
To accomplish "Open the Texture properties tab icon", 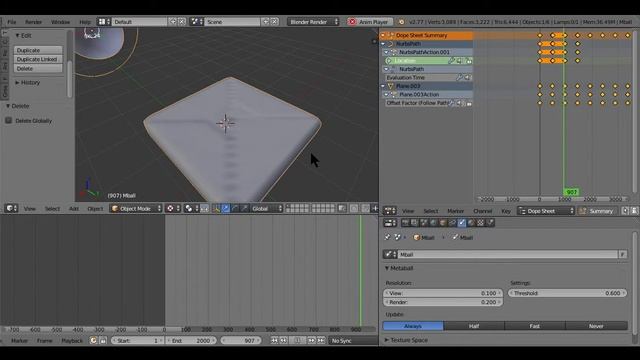I will click(480, 223).
